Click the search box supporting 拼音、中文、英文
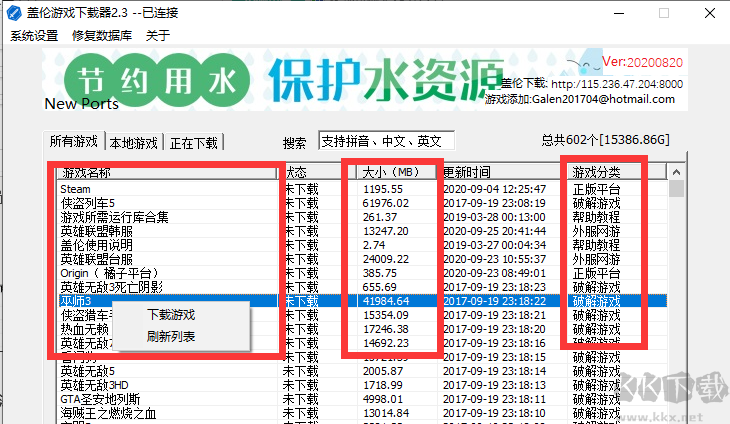This screenshot has width=730, height=424. click(x=386, y=141)
